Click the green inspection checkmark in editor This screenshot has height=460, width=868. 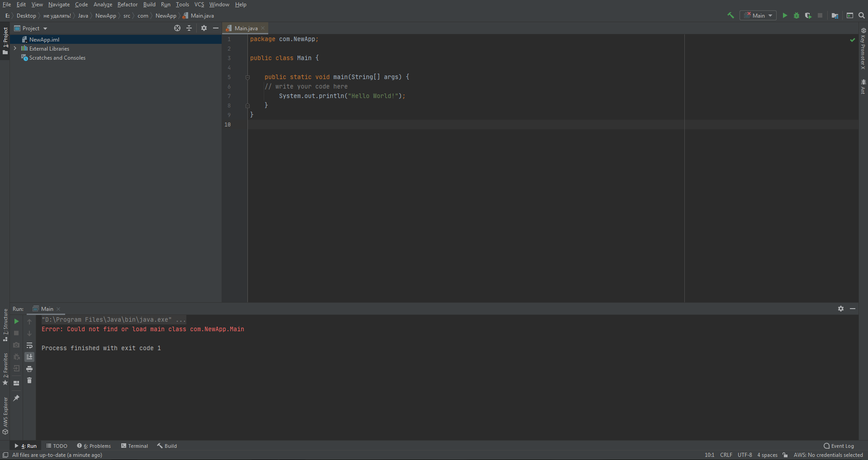point(853,40)
